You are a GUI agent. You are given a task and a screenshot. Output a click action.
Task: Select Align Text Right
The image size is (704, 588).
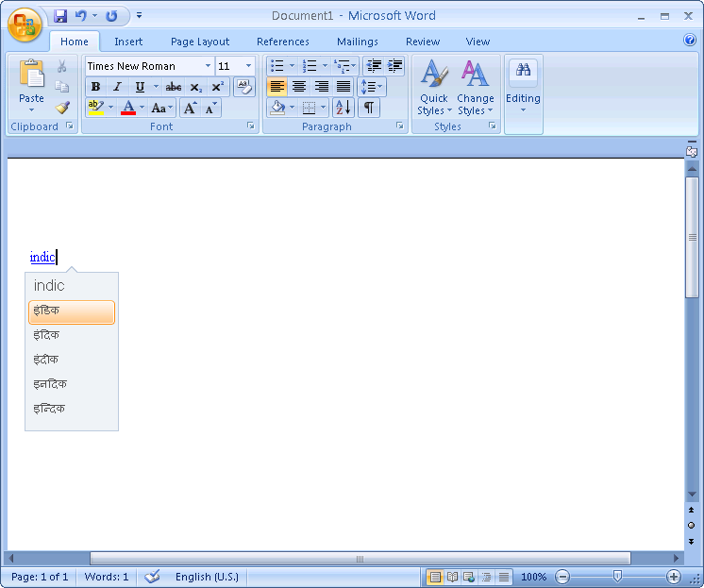pos(321,87)
